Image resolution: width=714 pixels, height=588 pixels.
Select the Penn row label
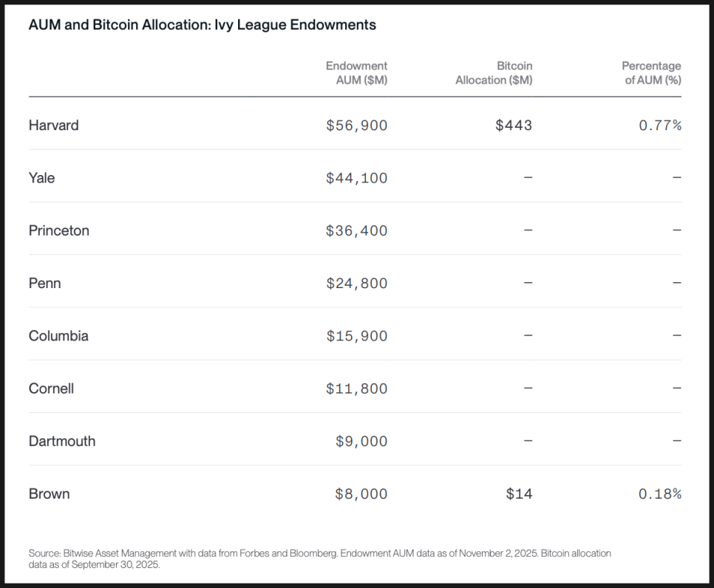44,283
